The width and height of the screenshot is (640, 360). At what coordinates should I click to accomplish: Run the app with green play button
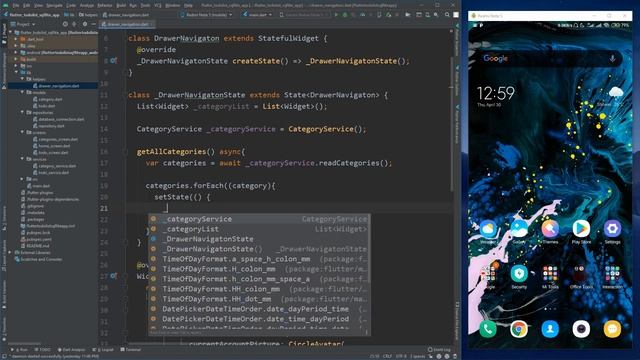pyautogui.click(x=336, y=14)
